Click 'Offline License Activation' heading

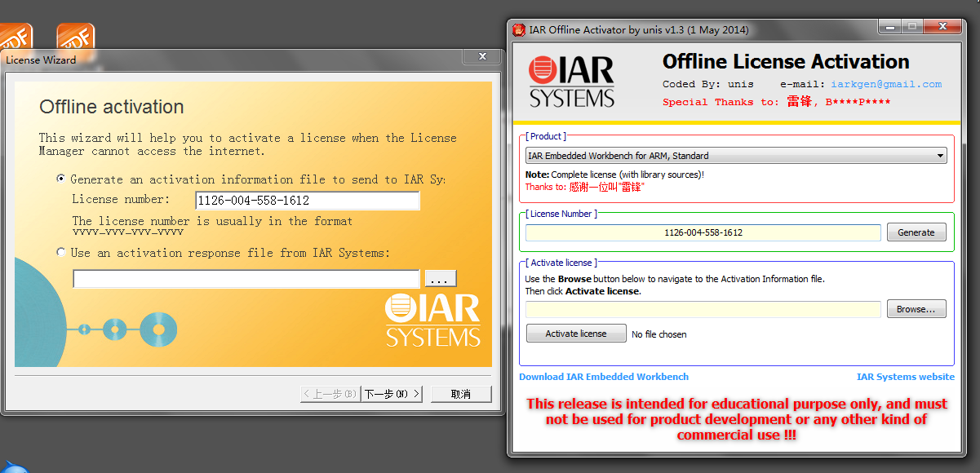(x=786, y=62)
